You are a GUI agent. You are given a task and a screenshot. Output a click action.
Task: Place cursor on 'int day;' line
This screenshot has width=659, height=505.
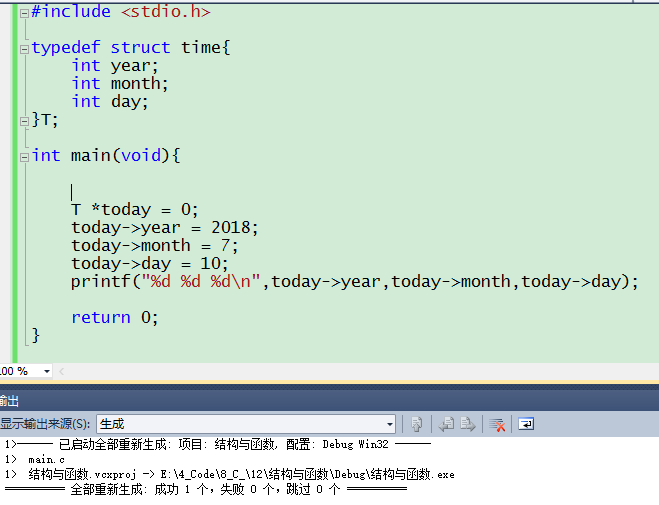point(110,102)
